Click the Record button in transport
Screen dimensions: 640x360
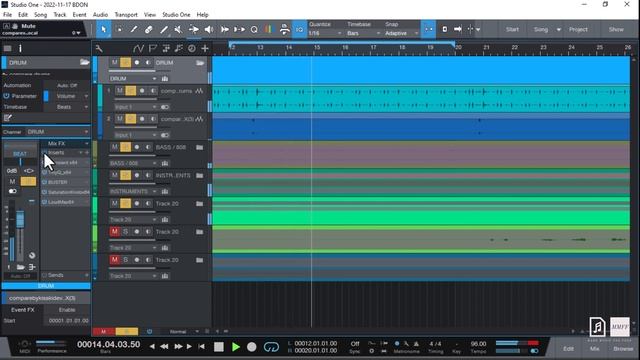[x=252, y=347]
